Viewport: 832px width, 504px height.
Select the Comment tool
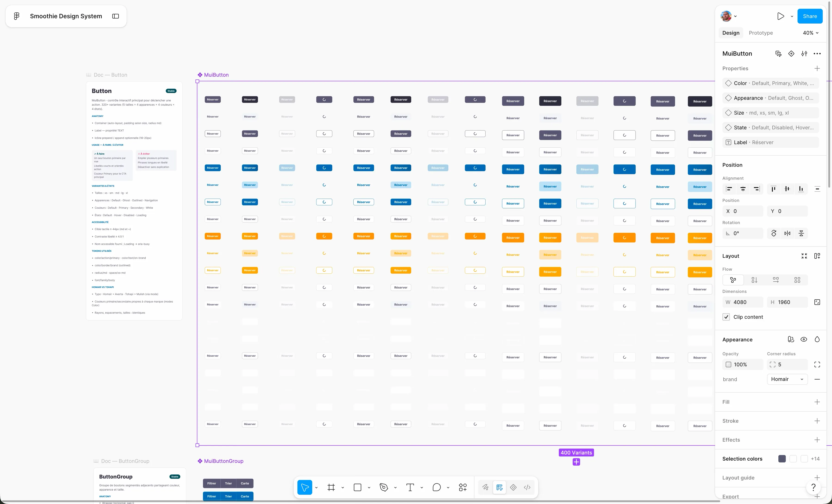(x=436, y=487)
